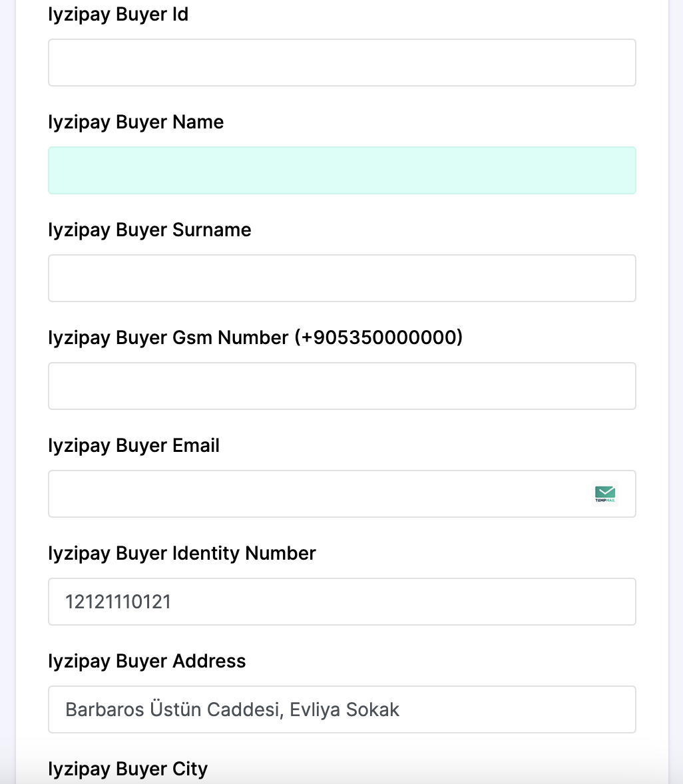
Task: Click the (+905350000000) example number text
Action: coord(379,337)
